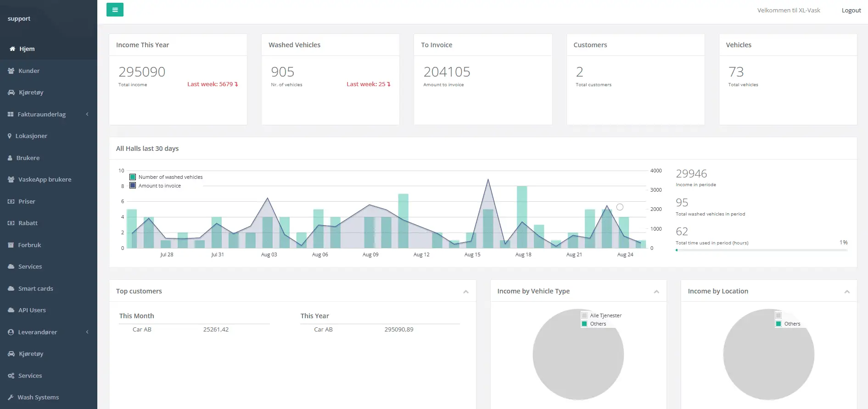Click Car AB under This Month
Viewport: 868px width, 409px height.
[x=142, y=329]
